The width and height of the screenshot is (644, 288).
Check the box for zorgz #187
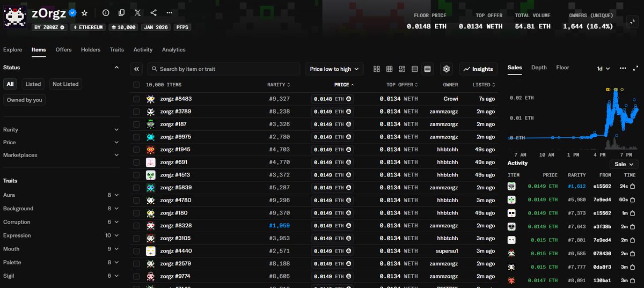tap(136, 124)
